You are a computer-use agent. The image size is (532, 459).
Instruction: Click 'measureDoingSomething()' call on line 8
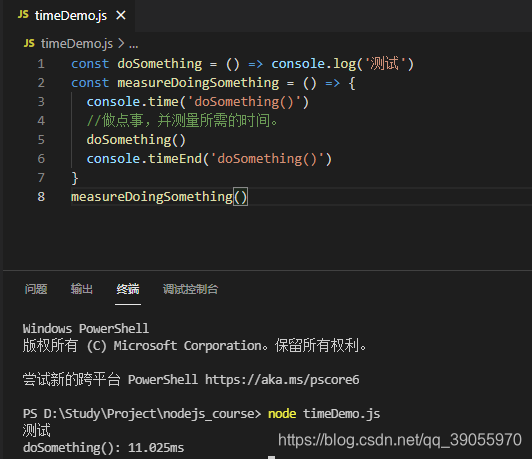tap(159, 197)
